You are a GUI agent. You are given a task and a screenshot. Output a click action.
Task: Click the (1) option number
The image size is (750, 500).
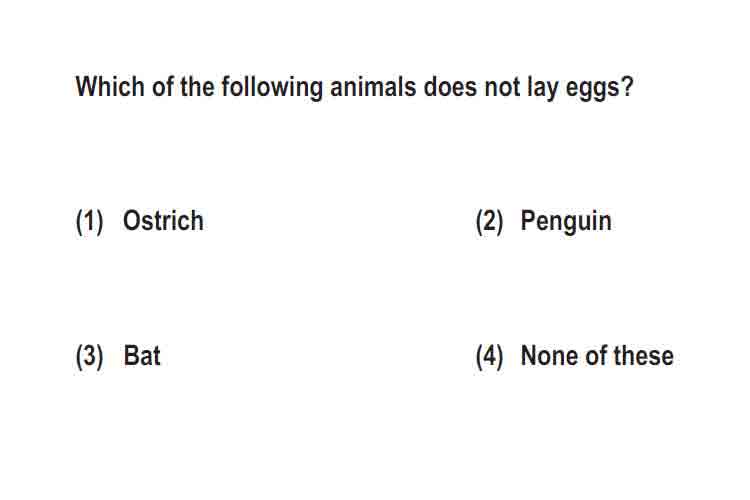click(x=89, y=222)
